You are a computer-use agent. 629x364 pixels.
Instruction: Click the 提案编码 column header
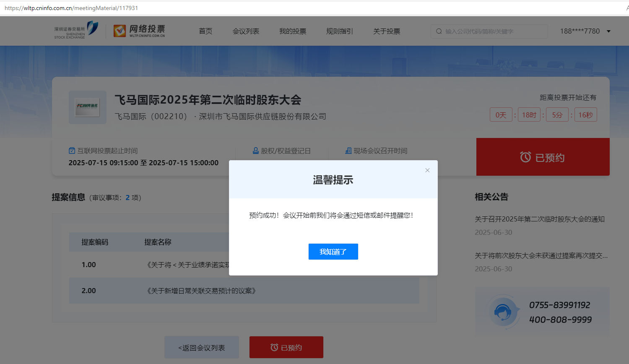click(x=95, y=242)
